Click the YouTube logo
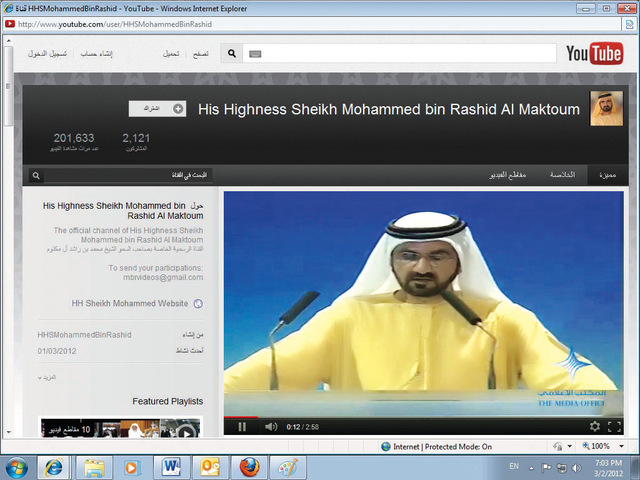This screenshot has width=640, height=480. tap(594, 54)
